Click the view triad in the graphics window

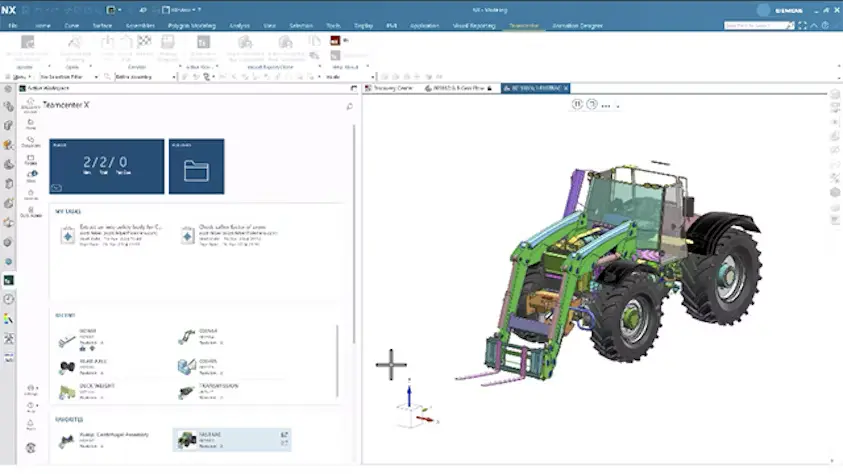point(413,407)
